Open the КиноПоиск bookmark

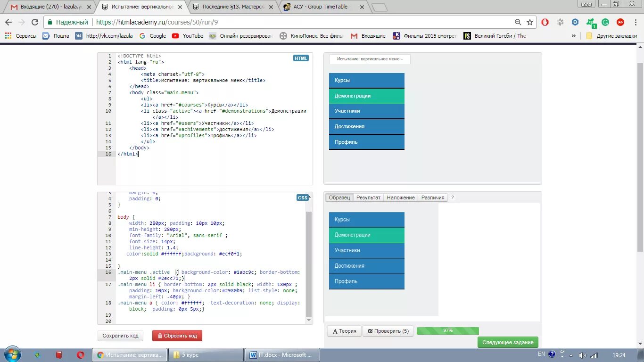[312, 36]
